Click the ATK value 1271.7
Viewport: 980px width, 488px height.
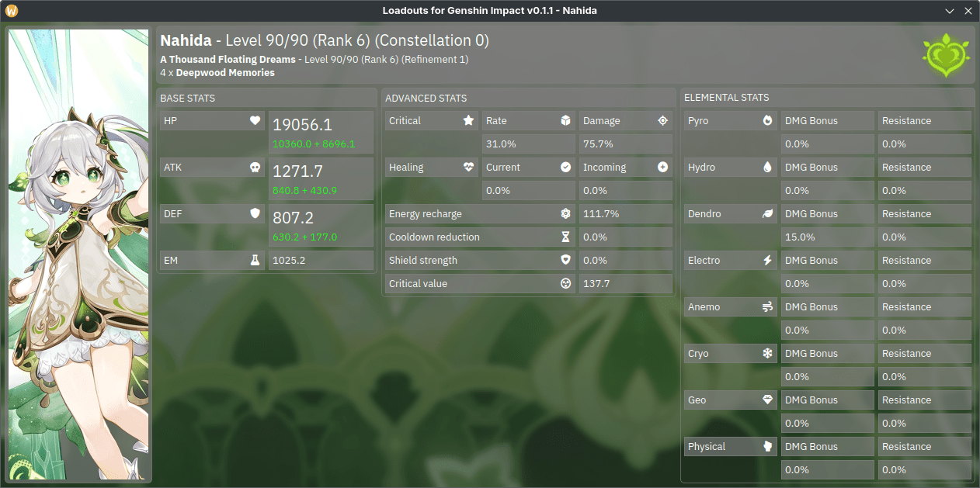[x=297, y=171]
